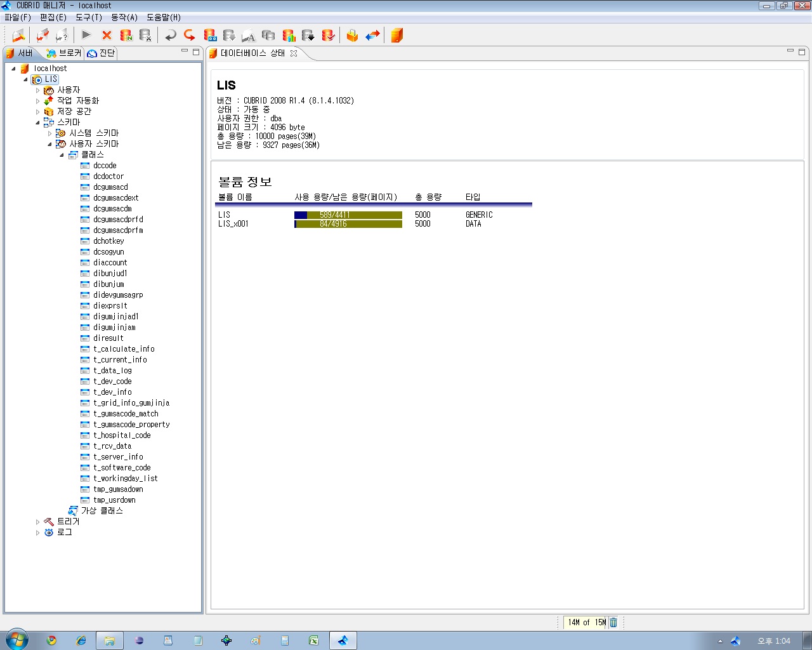
Task: Open the 도구(T) menu
Action: 88,18
